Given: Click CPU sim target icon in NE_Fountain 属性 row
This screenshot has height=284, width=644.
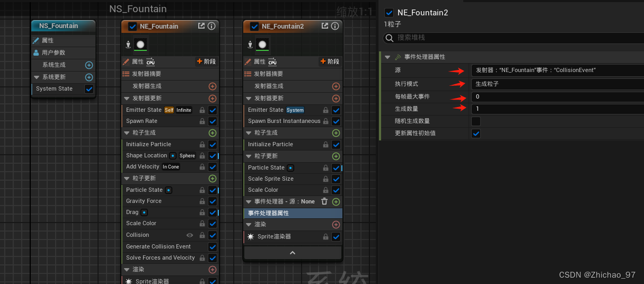Looking at the screenshot, I should 151,61.
